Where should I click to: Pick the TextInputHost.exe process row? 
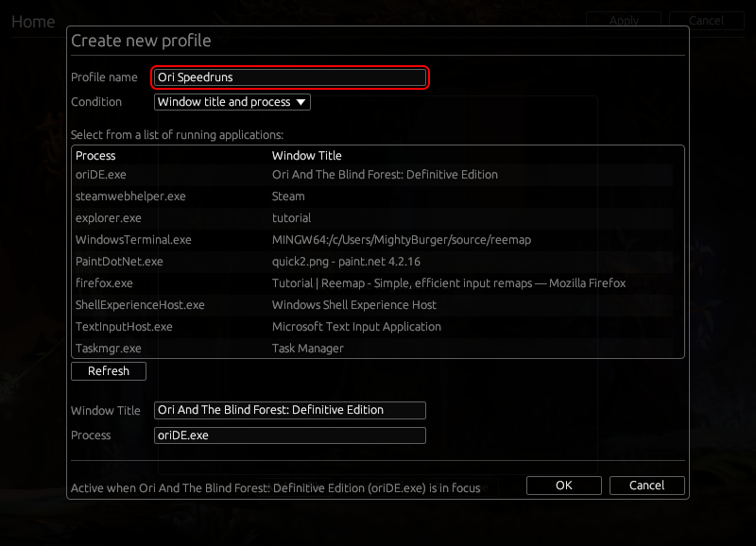tap(376, 327)
